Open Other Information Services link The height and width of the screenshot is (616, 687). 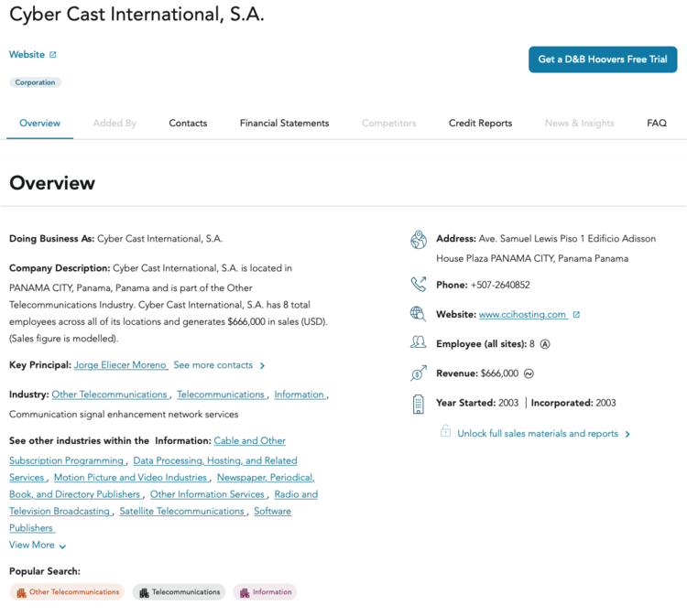208,494
